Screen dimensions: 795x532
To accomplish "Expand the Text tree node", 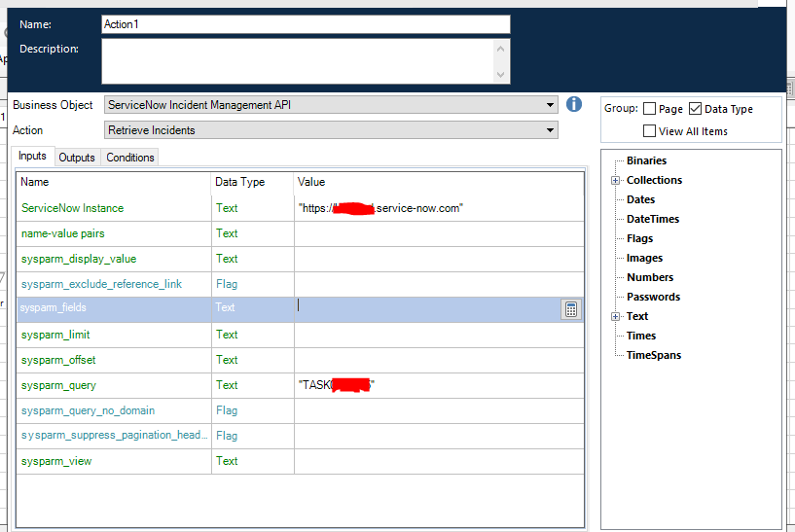I will (615, 317).
